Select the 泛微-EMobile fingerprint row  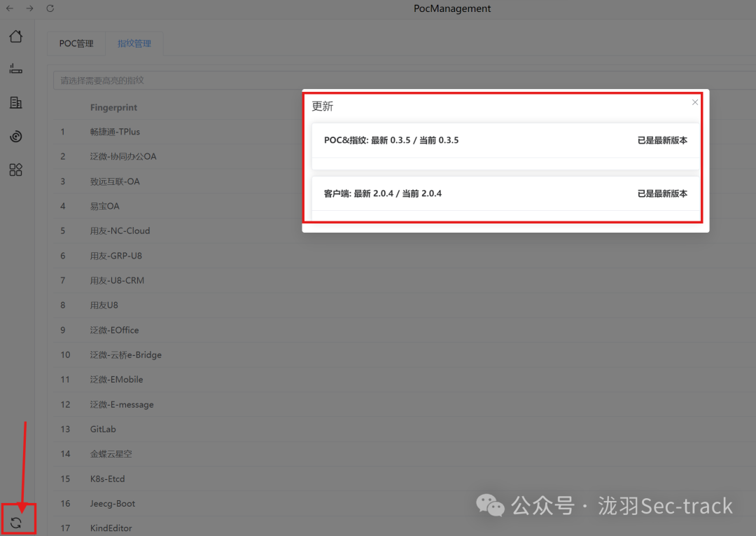[404, 379]
